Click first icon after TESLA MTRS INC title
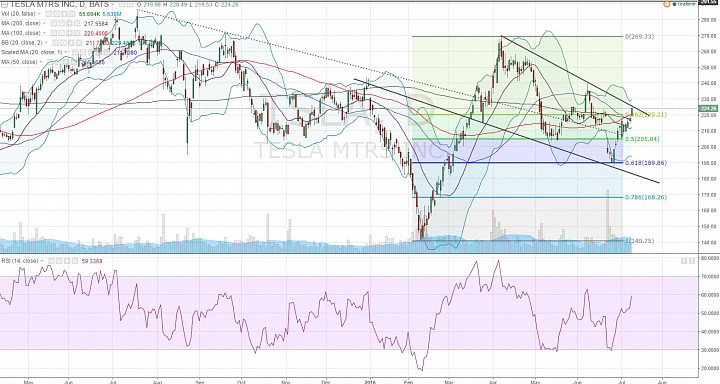The image size is (720, 384). (x=122, y=5)
